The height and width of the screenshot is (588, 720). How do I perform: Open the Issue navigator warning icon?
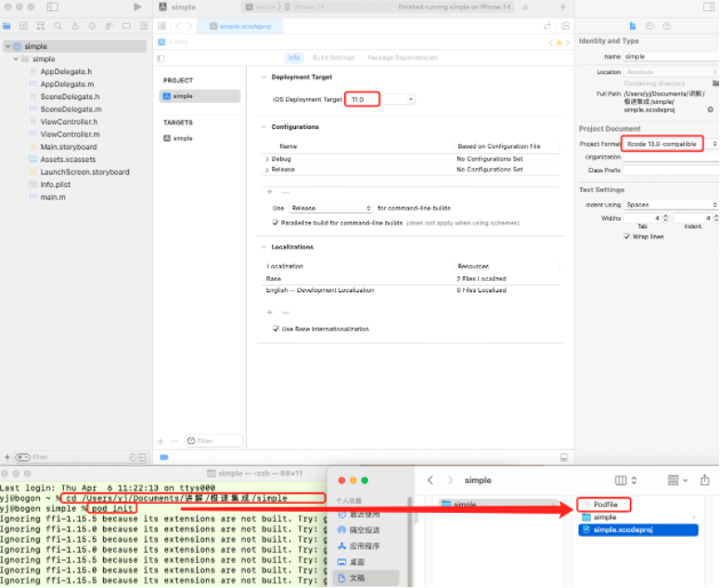(75, 26)
